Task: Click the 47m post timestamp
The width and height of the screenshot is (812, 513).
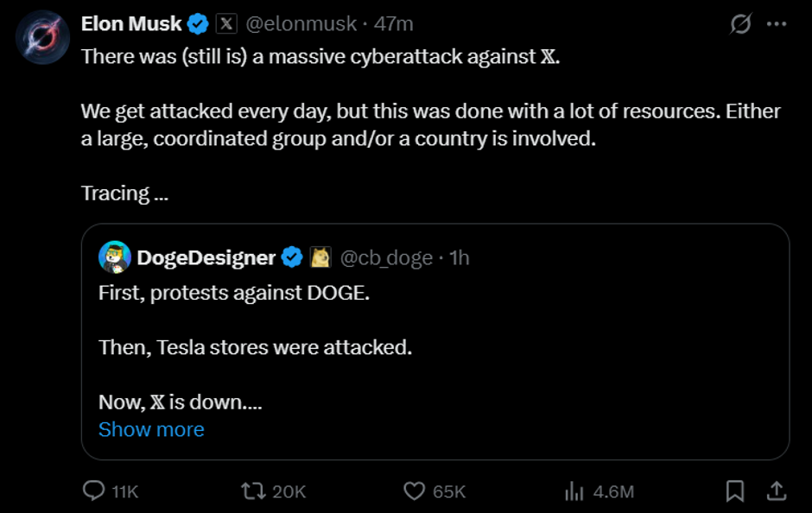Action: [x=394, y=24]
